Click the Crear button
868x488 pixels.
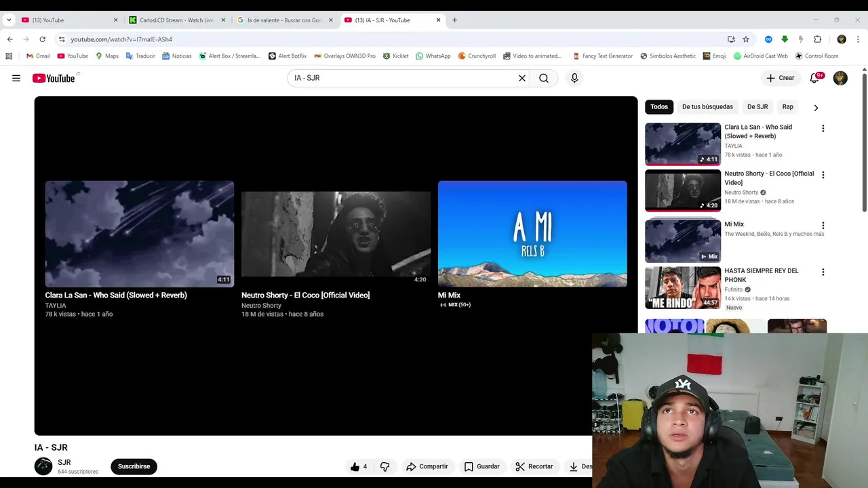coord(781,78)
